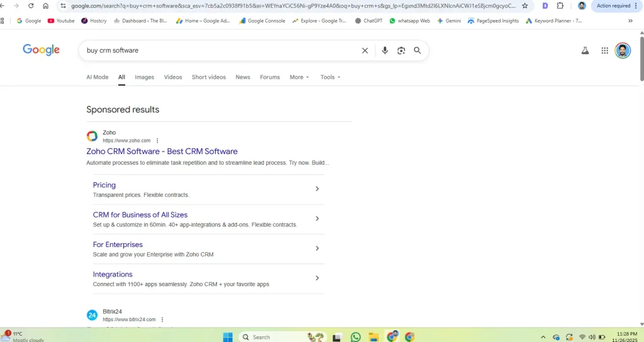Open Zoho ad three-dot options

[157, 140]
